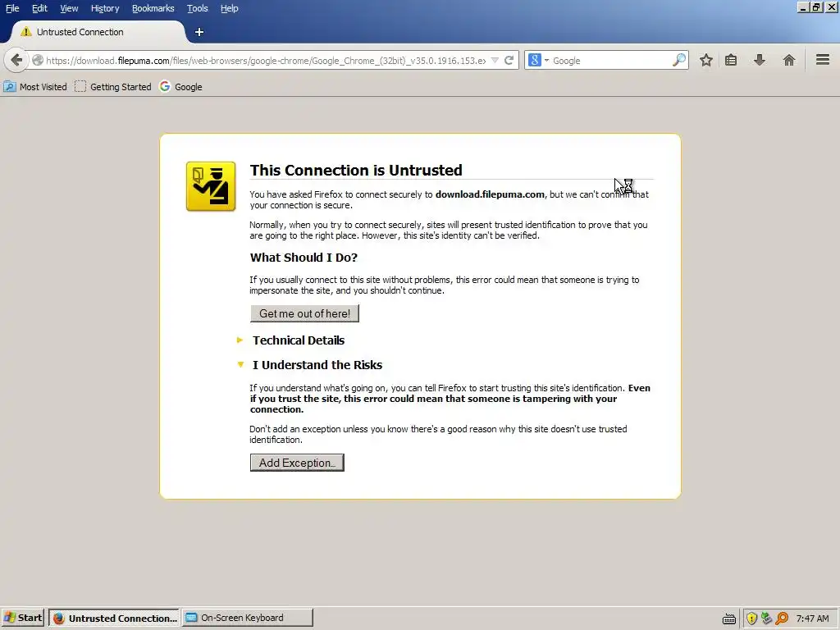Restore down the Firefox window

(x=816, y=7)
